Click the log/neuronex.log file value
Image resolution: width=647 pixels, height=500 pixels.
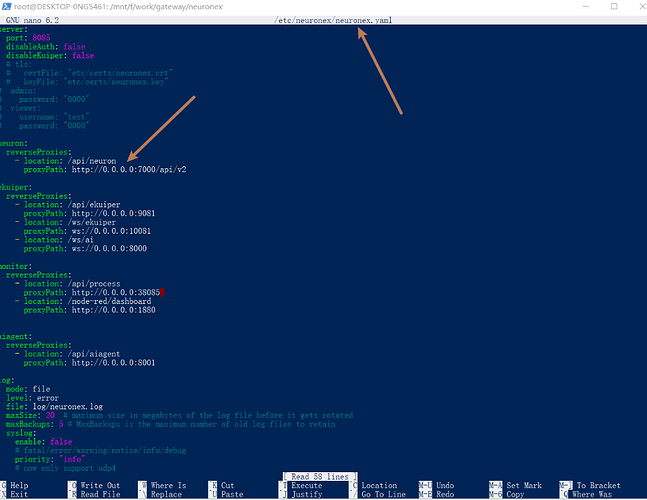pos(69,406)
